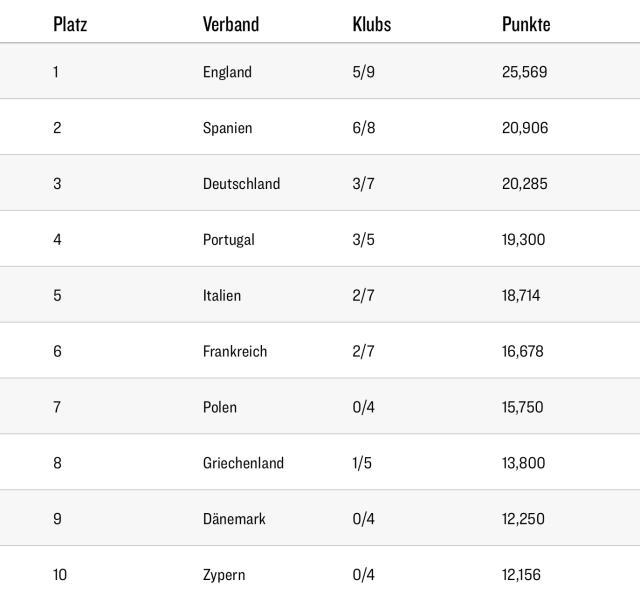
Task: Select the 20,906 points cell
Action: point(525,128)
